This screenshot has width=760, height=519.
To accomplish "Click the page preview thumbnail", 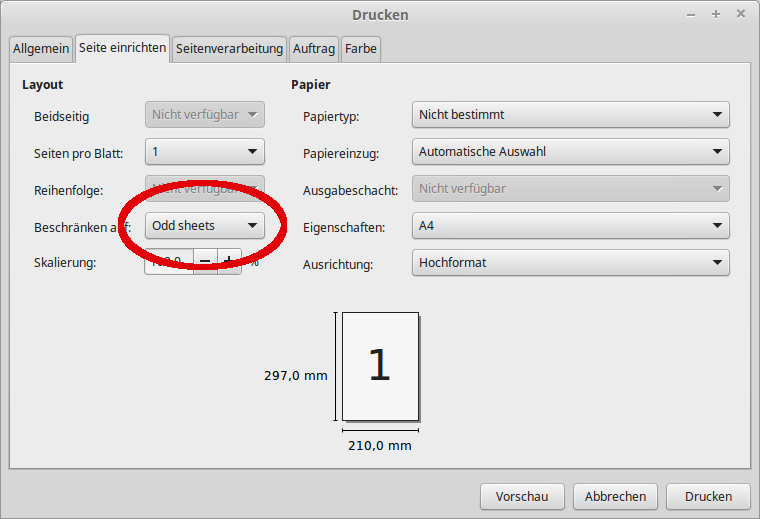I will point(380,366).
